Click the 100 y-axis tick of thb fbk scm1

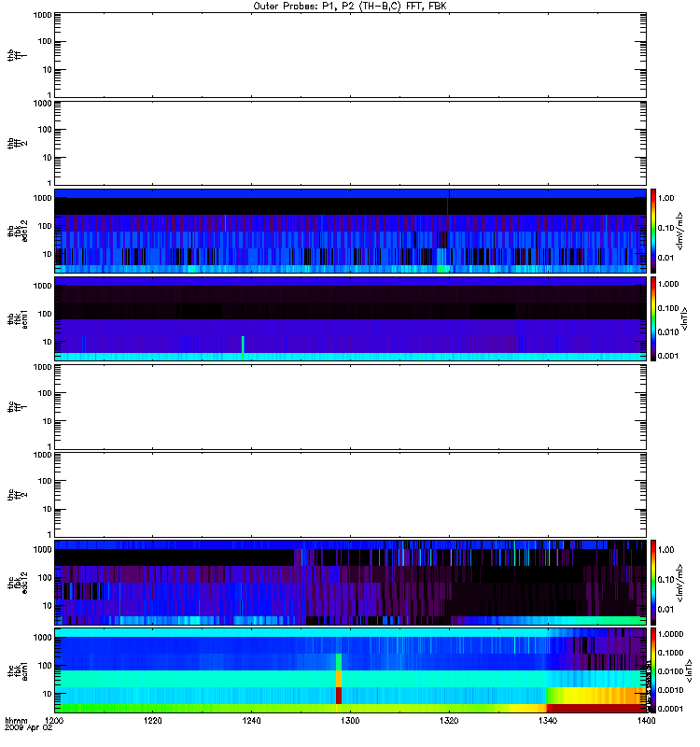[45, 314]
